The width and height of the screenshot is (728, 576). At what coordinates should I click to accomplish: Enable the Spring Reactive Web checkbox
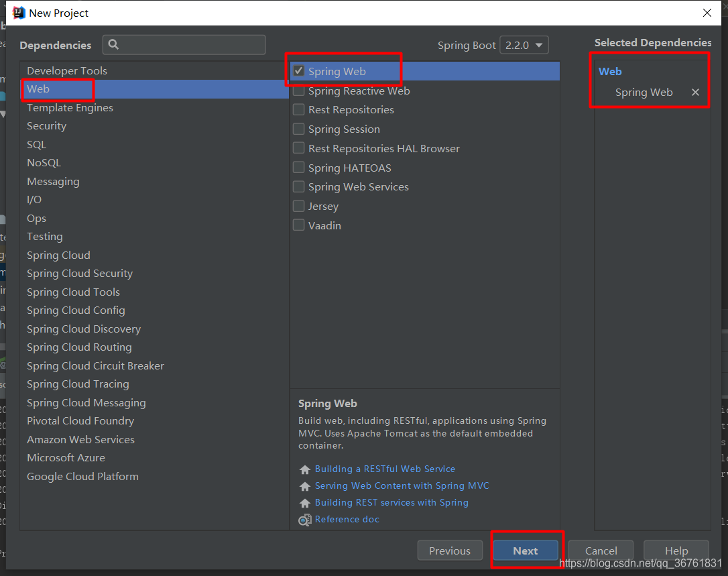click(x=299, y=91)
